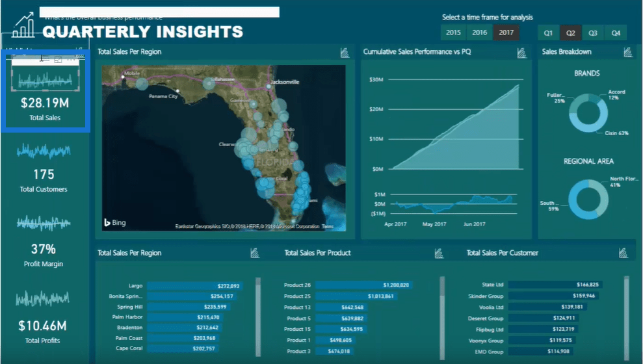643x364 pixels.
Task: Select the Product 15 bar worth $634,595
Action: coord(341,329)
